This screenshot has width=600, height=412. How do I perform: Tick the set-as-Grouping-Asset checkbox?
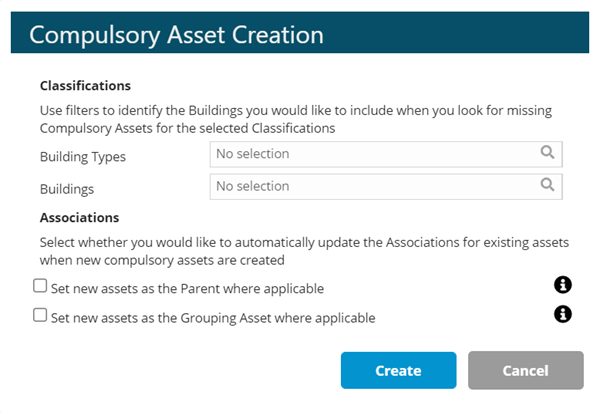[40, 315]
